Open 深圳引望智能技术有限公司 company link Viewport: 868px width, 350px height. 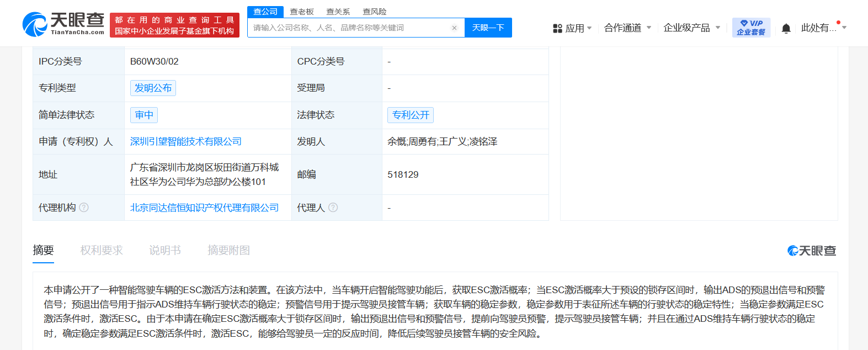pos(186,142)
